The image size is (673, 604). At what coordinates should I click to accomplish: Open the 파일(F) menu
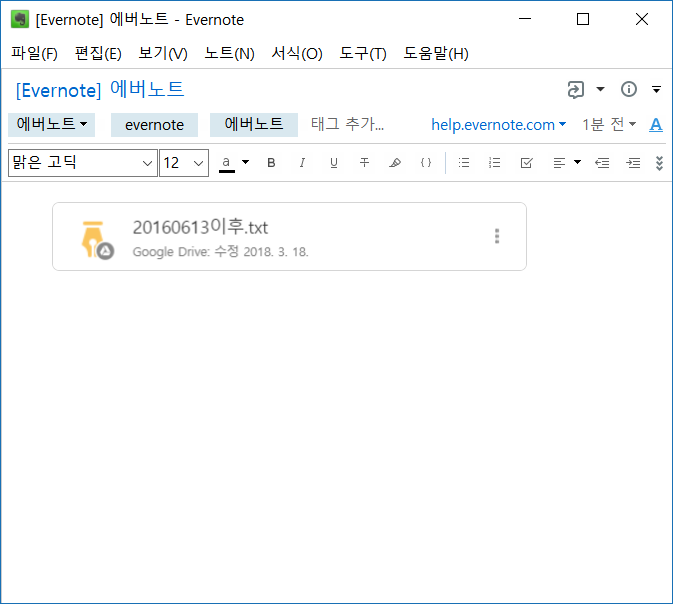[34, 54]
